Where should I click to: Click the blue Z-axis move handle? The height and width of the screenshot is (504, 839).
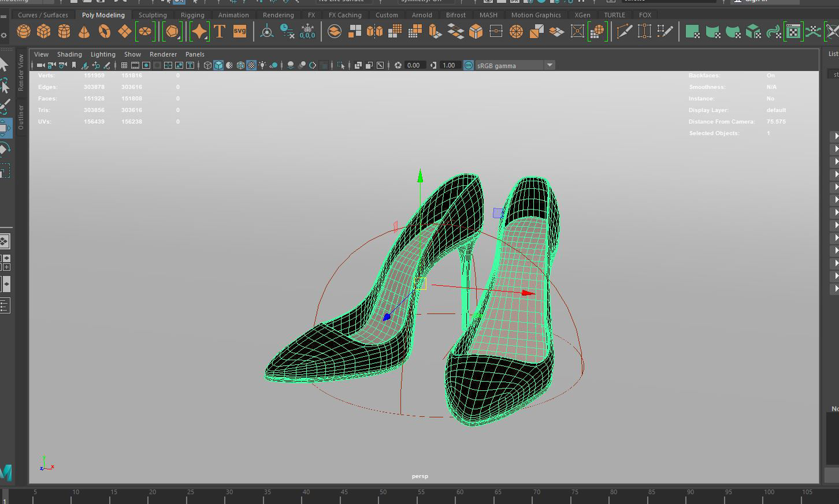click(x=387, y=317)
